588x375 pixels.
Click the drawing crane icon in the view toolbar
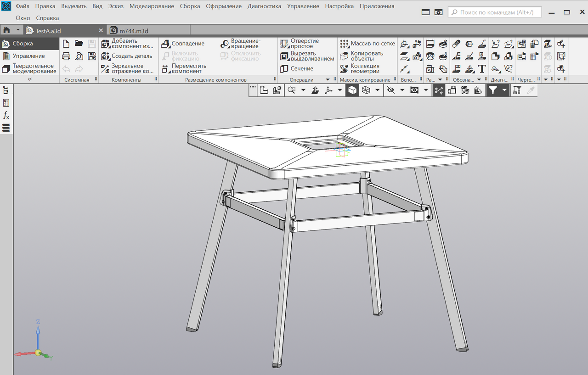click(517, 90)
